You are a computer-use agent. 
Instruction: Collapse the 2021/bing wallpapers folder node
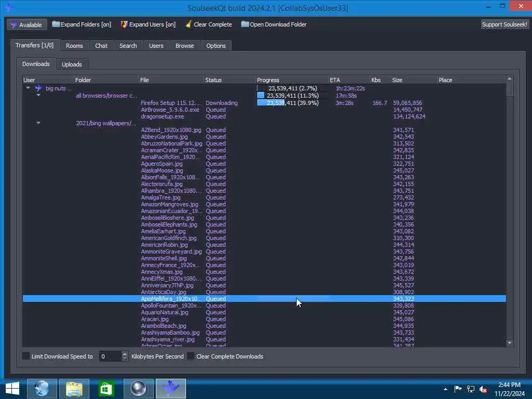click(38, 123)
